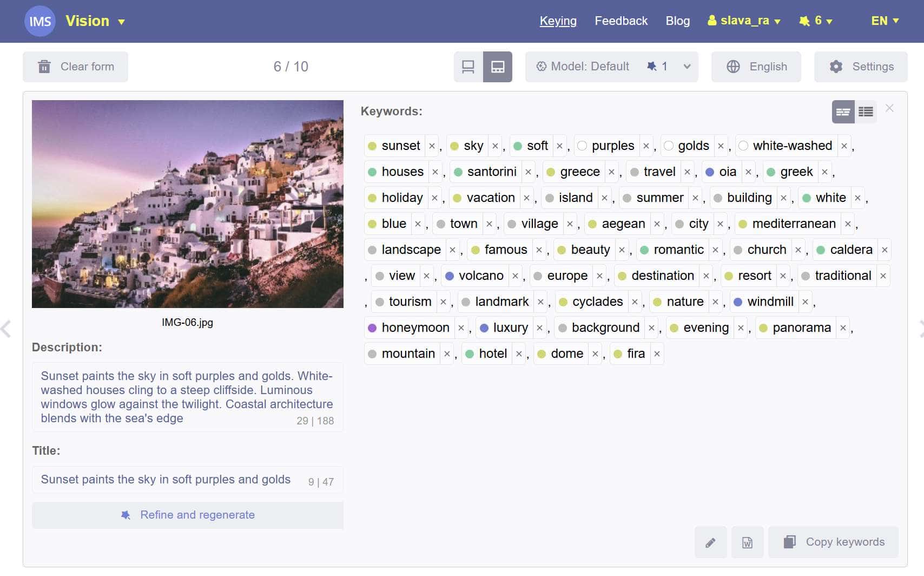Remove the 'mediterranean' keyword with its x

[x=848, y=224]
